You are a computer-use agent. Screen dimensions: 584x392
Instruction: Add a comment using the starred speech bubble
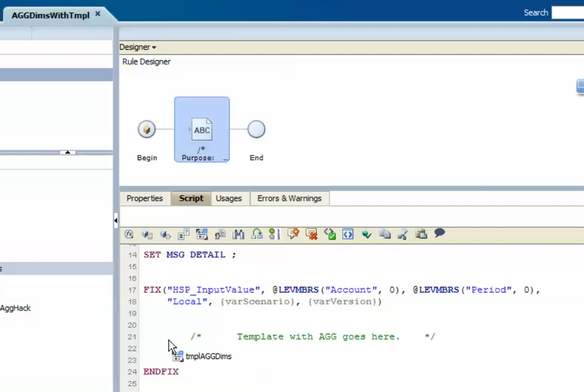(293, 234)
